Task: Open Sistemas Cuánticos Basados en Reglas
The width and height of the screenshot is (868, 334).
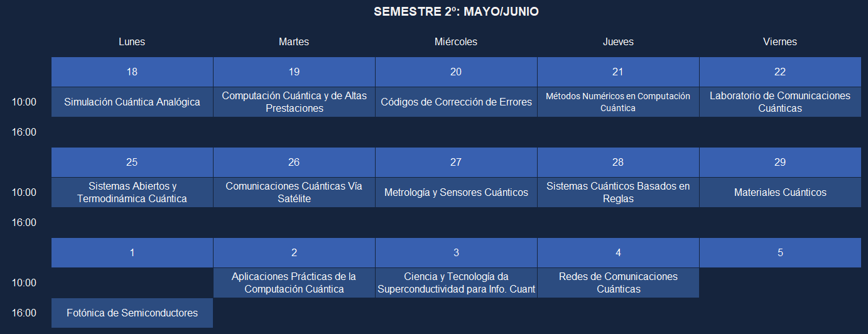Action: [618, 192]
